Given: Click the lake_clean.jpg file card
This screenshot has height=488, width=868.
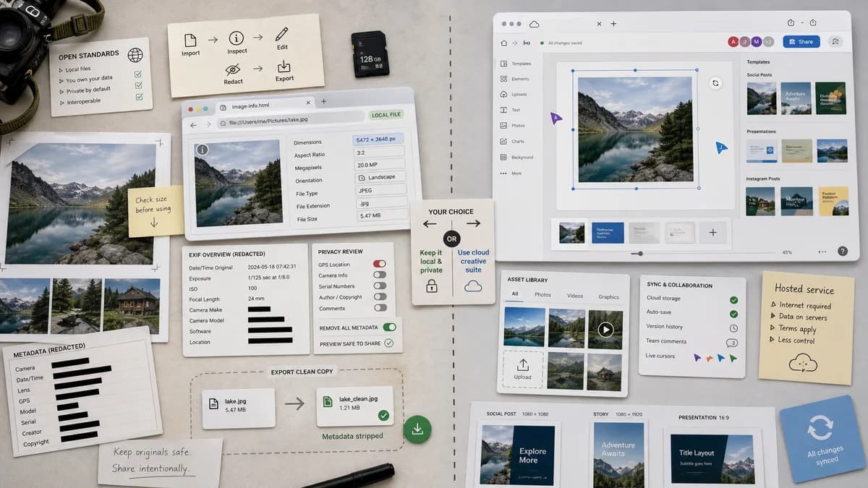Looking at the screenshot, I should [x=356, y=406].
